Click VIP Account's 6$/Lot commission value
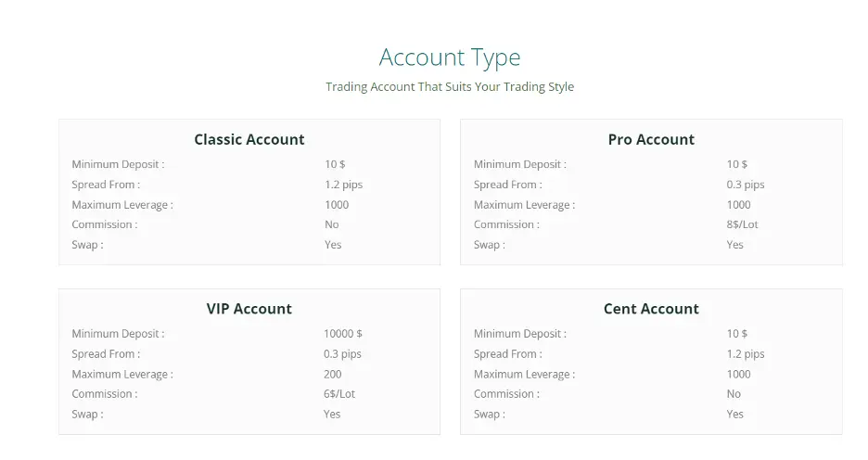The height and width of the screenshot is (460, 868). coord(339,394)
